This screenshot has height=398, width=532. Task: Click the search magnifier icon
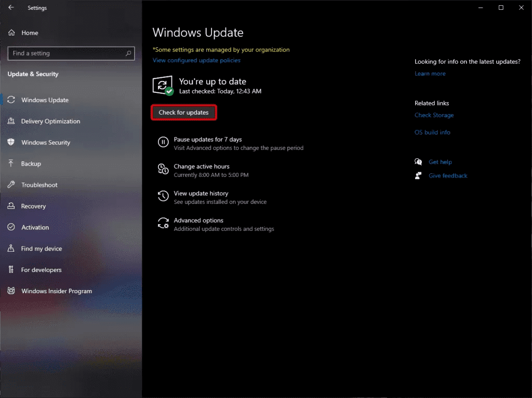tap(128, 53)
